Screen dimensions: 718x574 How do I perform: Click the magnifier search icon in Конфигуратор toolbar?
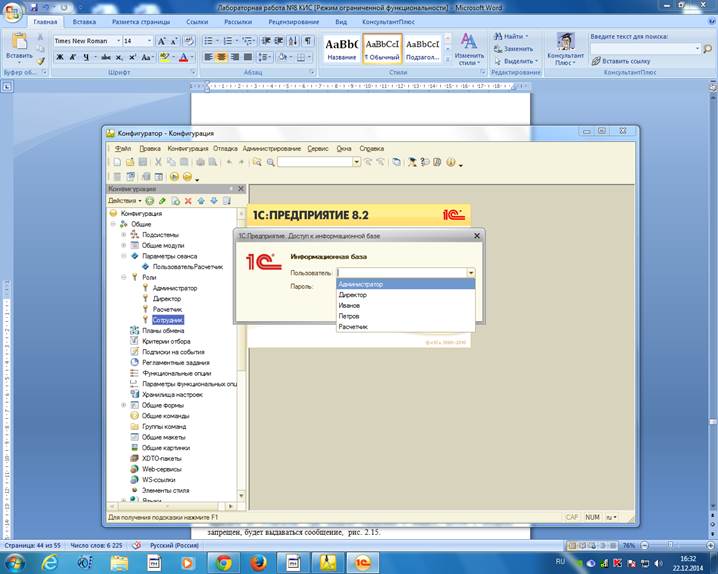pos(271,162)
